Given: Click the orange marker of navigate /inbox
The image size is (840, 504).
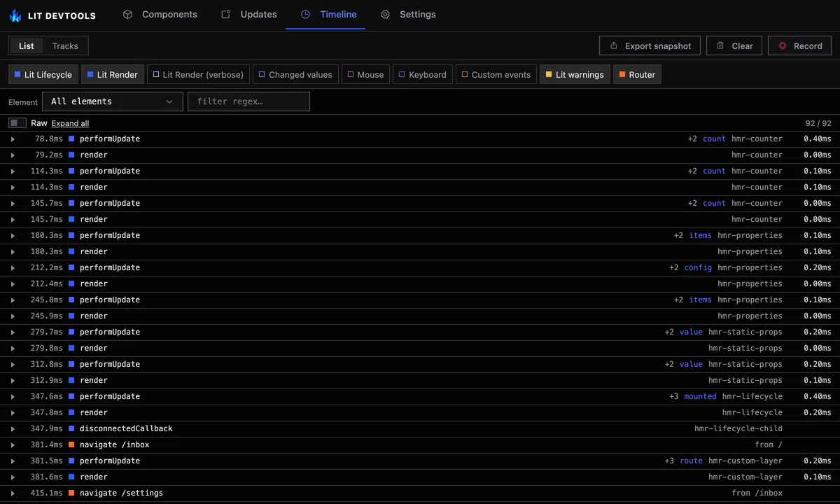Looking at the screenshot, I should tap(71, 444).
